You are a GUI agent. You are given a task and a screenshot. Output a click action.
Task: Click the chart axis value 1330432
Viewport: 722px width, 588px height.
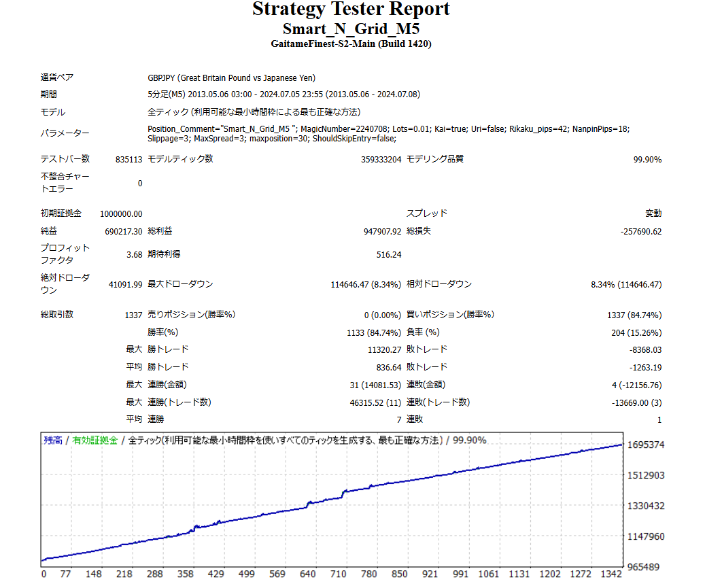click(646, 506)
